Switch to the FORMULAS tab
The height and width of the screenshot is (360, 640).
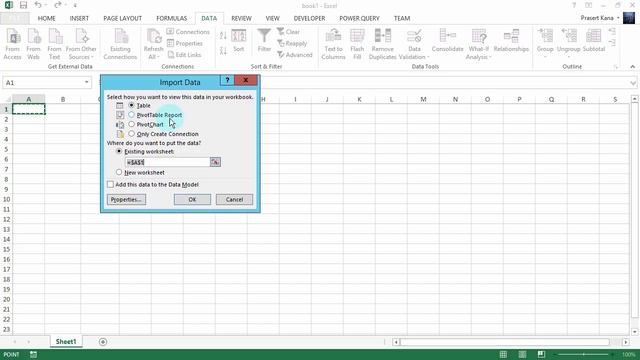(171, 18)
